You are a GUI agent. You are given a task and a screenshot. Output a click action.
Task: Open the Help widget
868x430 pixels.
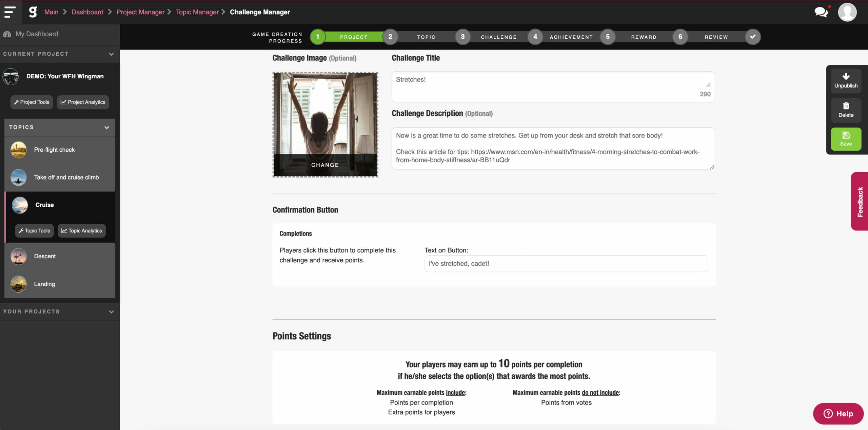coord(839,413)
